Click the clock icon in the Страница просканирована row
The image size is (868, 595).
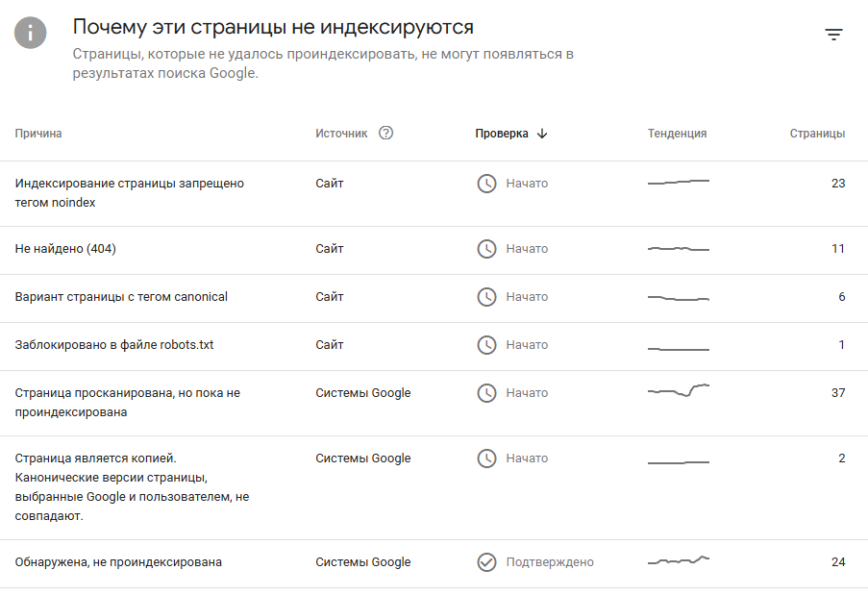(486, 393)
